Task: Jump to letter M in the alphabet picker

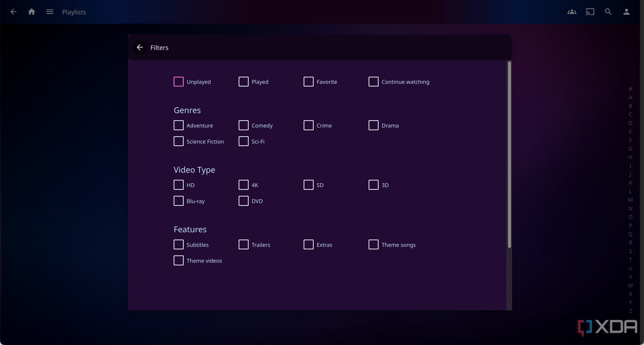Action: point(631,200)
